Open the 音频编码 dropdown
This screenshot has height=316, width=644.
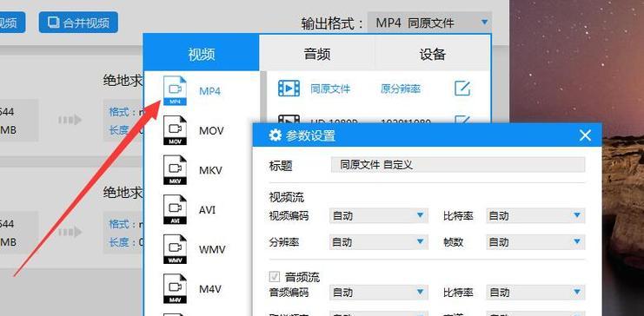point(379,293)
